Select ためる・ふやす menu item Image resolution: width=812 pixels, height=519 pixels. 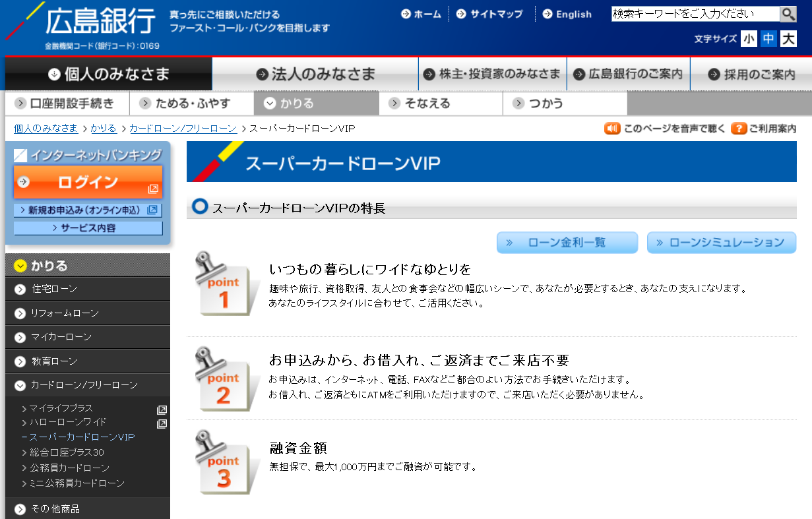click(192, 104)
